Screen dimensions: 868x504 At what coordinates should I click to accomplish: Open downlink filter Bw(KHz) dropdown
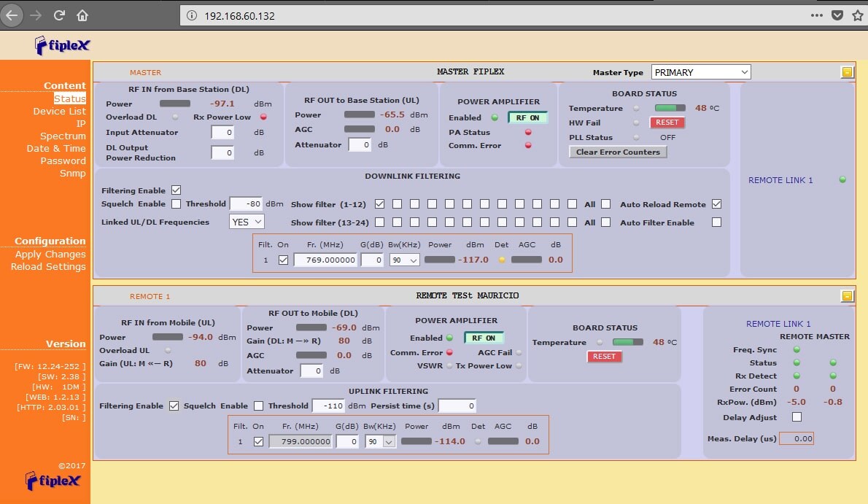click(404, 260)
